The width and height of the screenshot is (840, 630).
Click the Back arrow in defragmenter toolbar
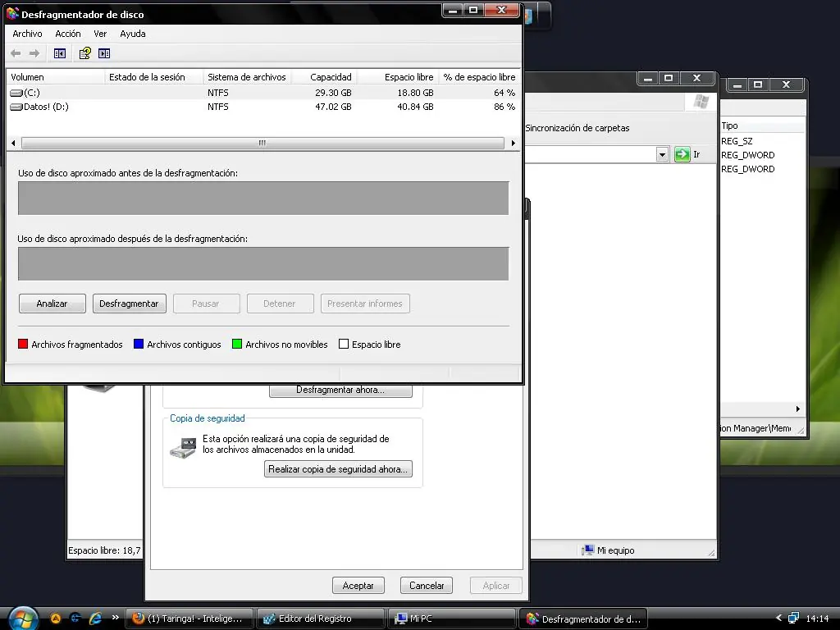click(x=16, y=53)
